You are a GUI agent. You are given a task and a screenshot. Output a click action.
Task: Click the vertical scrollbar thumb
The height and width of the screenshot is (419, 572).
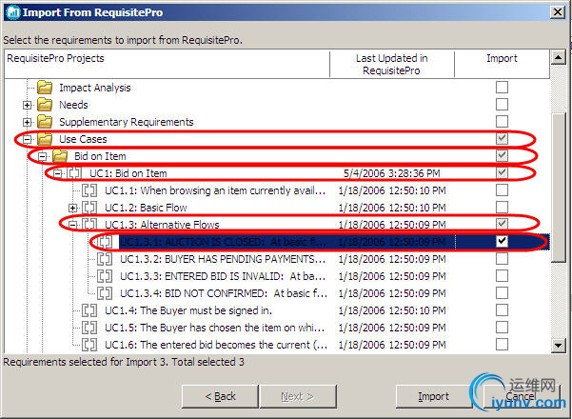pyautogui.click(x=558, y=187)
